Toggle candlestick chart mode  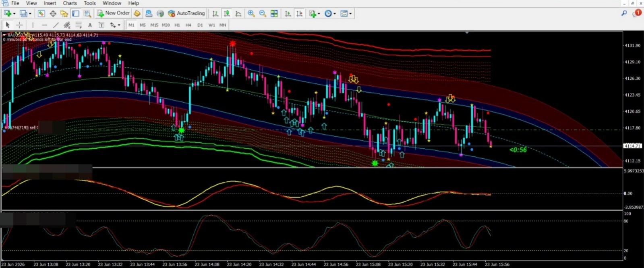coord(227,13)
